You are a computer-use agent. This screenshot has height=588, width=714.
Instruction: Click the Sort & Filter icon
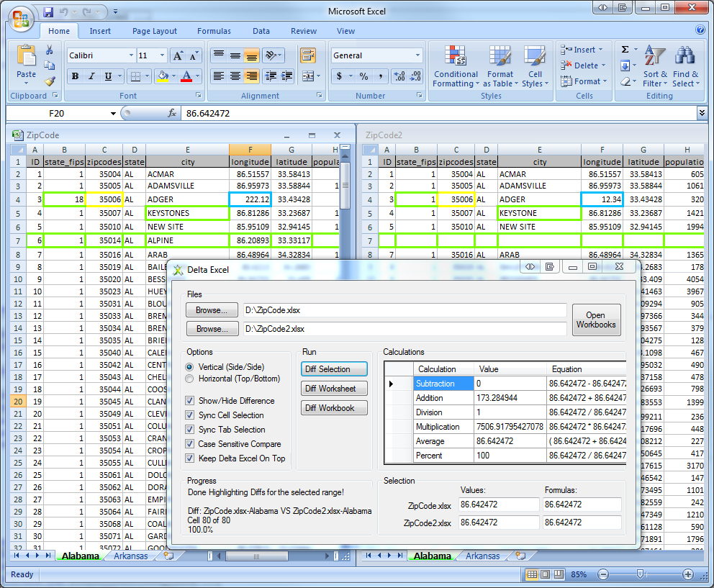pyautogui.click(x=655, y=55)
